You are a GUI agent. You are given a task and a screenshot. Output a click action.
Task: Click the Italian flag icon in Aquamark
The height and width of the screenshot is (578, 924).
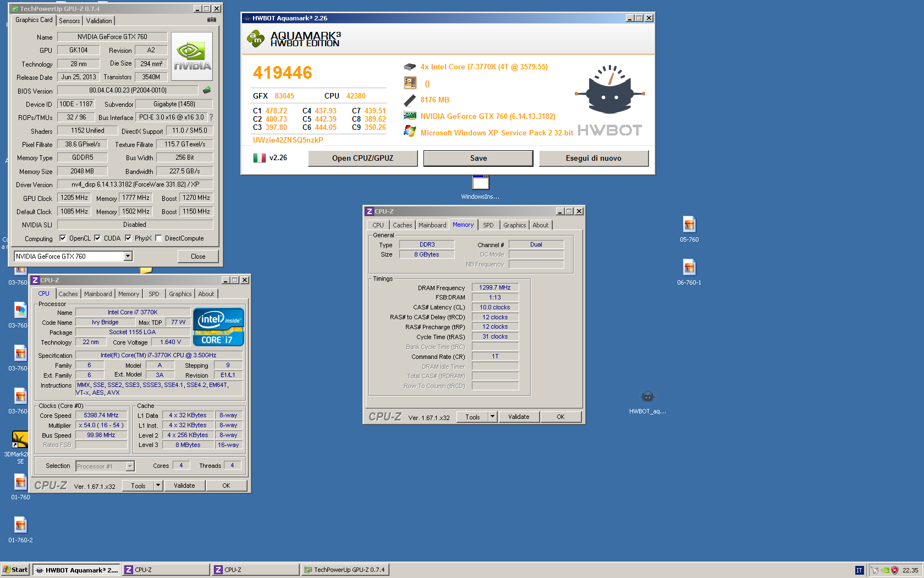click(x=259, y=158)
